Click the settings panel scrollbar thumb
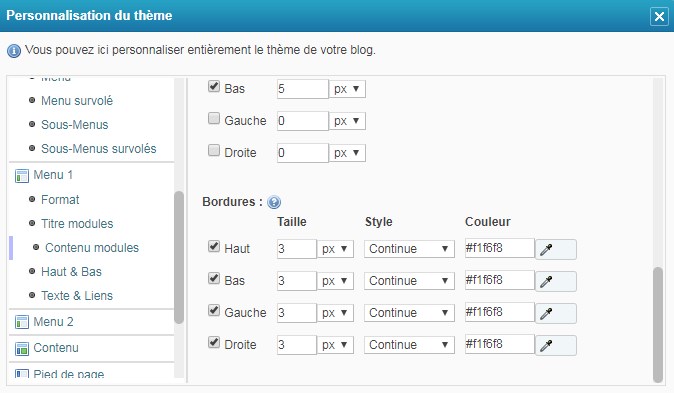The width and height of the screenshot is (674, 393). 658,325
